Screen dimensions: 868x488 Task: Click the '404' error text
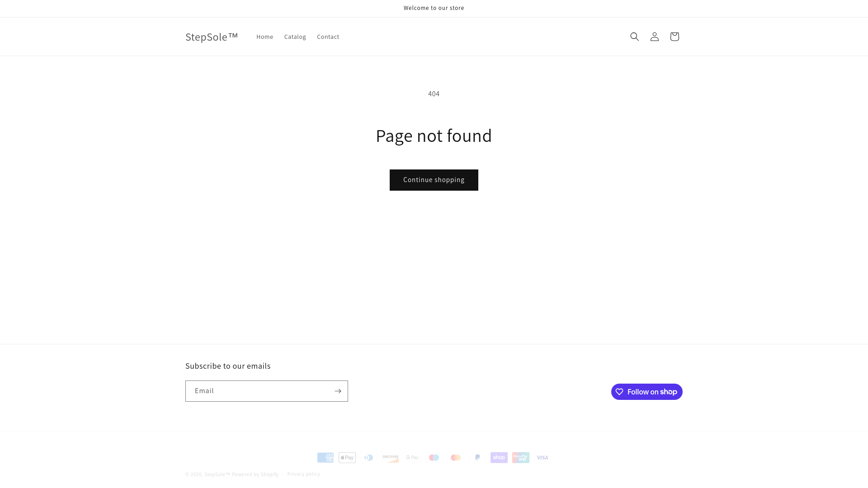[434, 94]
